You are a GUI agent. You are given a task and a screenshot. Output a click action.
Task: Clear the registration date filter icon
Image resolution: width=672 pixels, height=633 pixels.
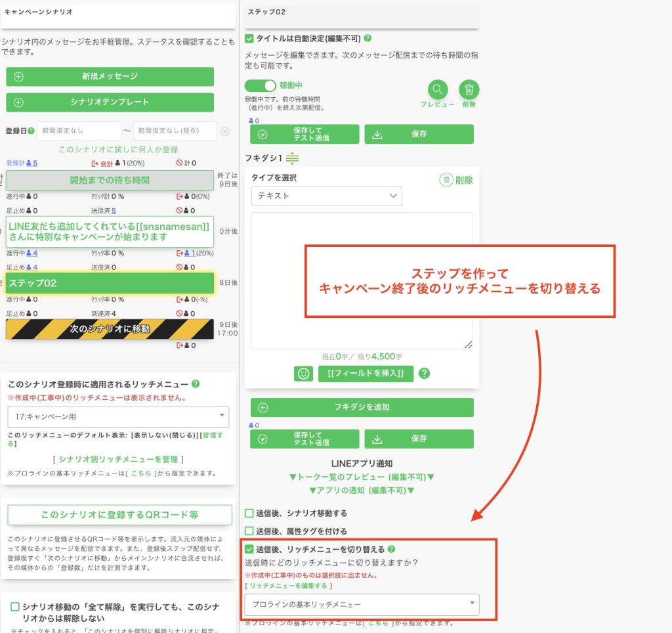tap(225, 131)
